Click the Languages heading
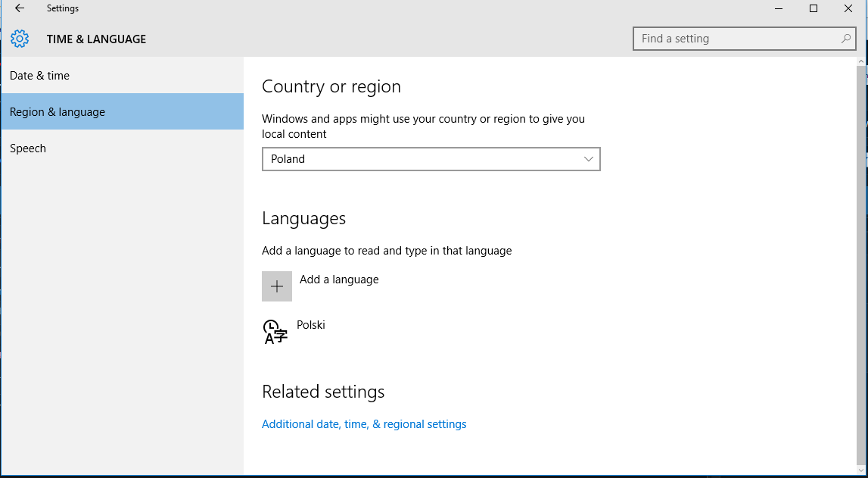 pyautogui.click(x=304, y=218)
